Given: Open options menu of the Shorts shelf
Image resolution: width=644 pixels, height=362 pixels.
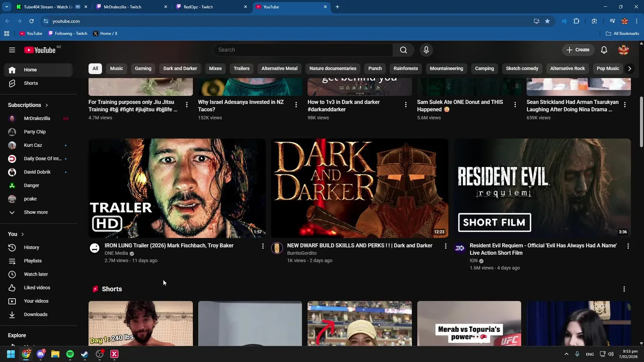Looking at the screenshot, I should click(624, 289).
